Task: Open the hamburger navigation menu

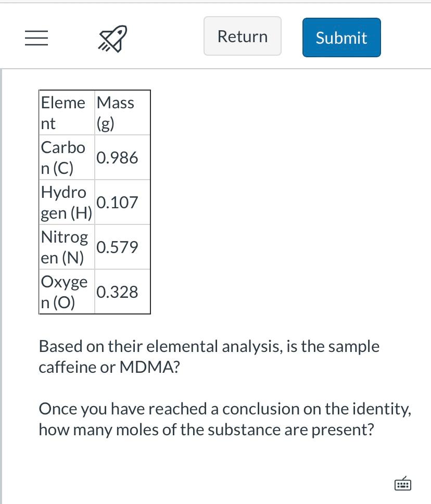Action: click(36, 37)
